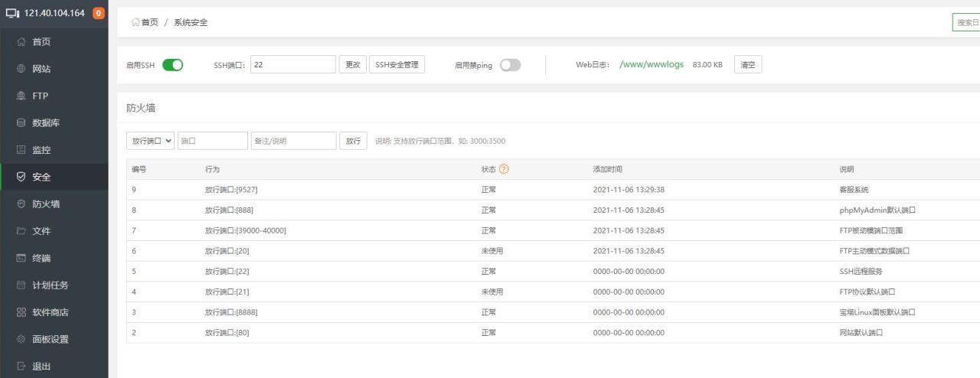
Task: Click timestamp 2021-11-06 13:29:38
Action: pos(629,190)
